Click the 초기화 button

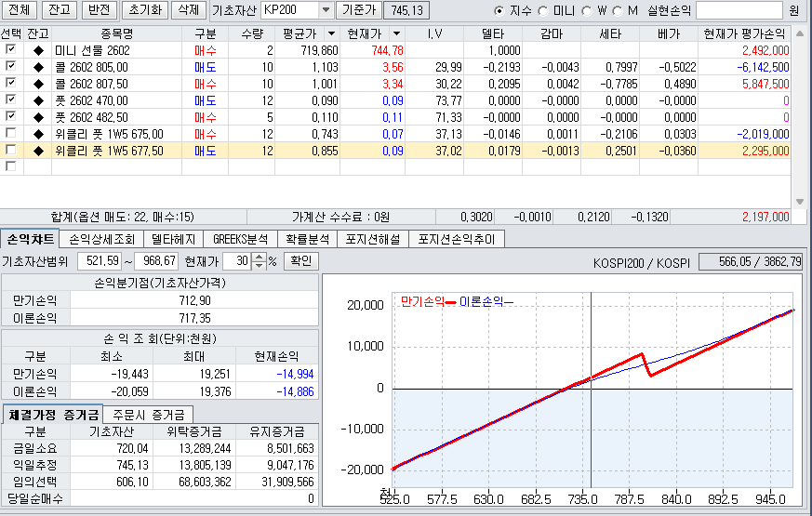145,10
